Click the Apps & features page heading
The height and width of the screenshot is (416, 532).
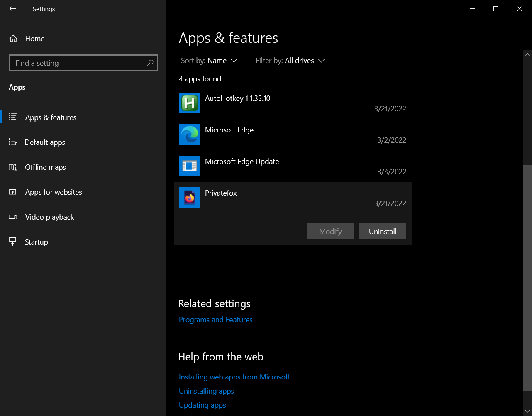pos(229,38)
